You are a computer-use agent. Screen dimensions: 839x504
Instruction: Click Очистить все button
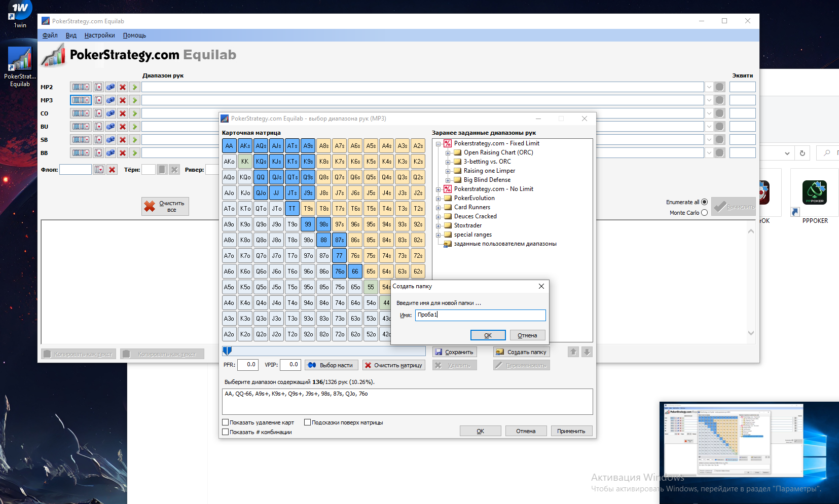click(165, 207)
